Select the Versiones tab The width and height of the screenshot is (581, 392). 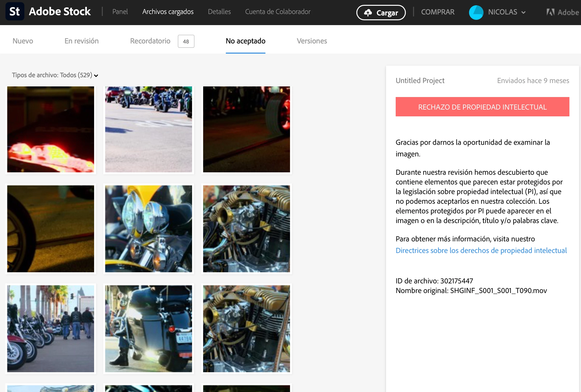point(312,41)
